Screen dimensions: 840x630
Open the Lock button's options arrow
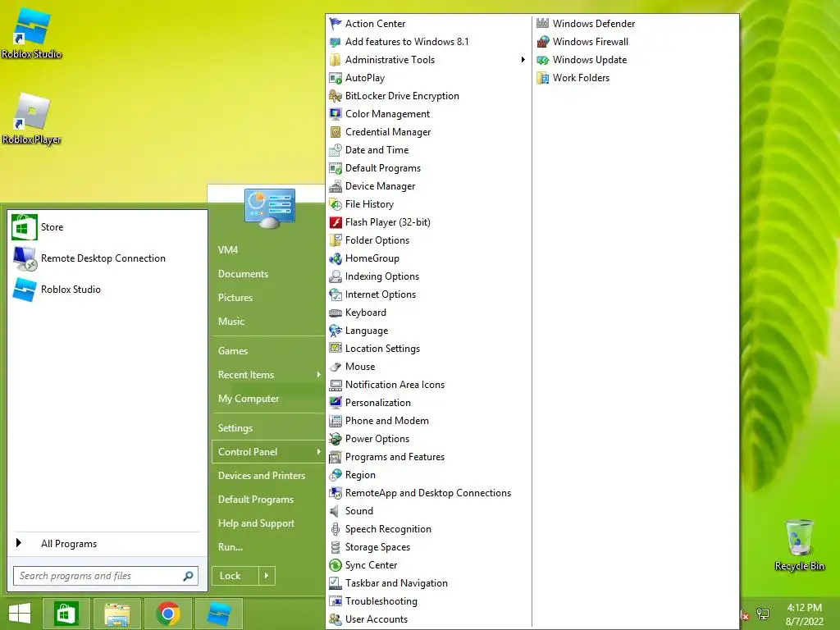coord(267,576)
